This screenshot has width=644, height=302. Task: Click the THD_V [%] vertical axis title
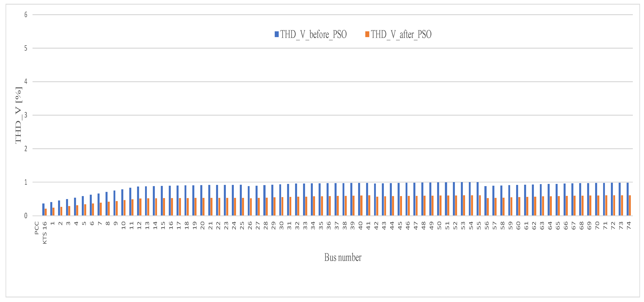(19, 115)
